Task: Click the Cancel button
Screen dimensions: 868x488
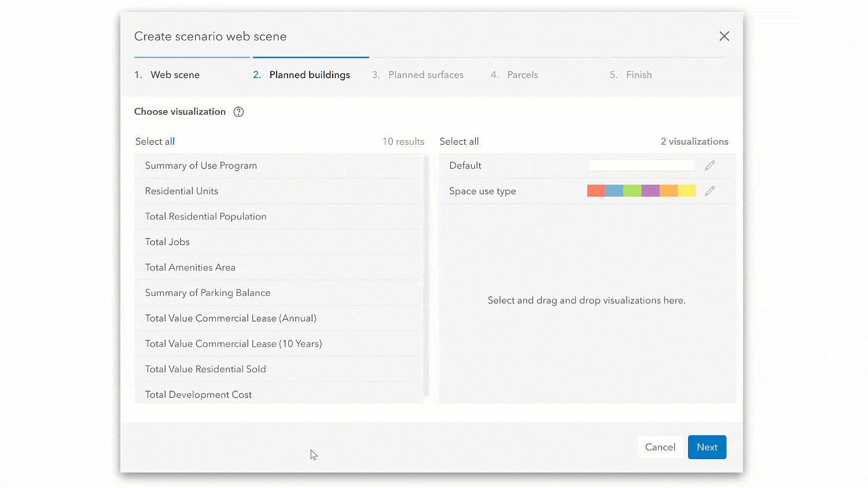Action: [x=660, y=447]
